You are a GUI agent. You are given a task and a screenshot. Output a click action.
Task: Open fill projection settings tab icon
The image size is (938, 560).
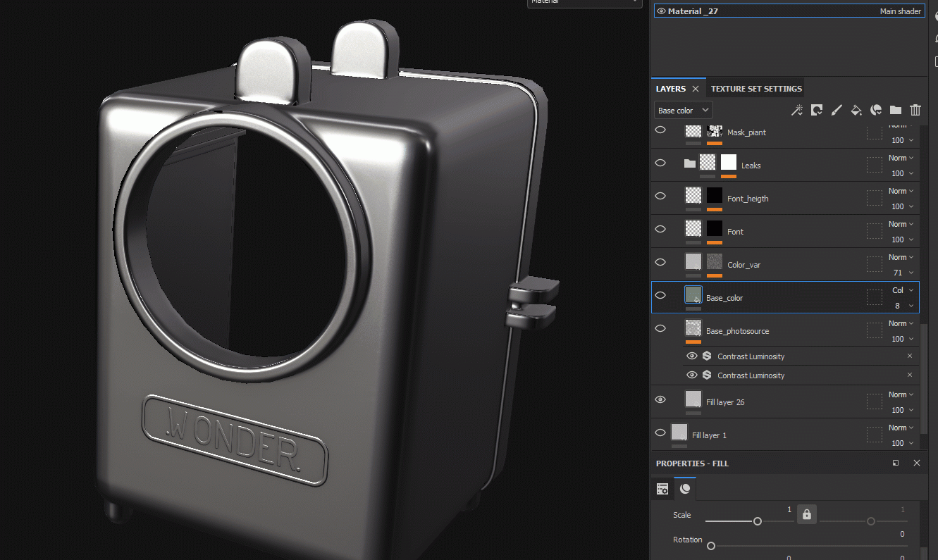(x=662, y=489)
